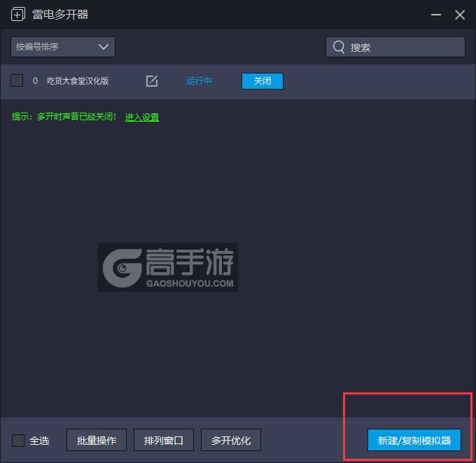The image size is (476, 463).
Task: Close the 雷电多开器 window
Action: tap(460, 15)
